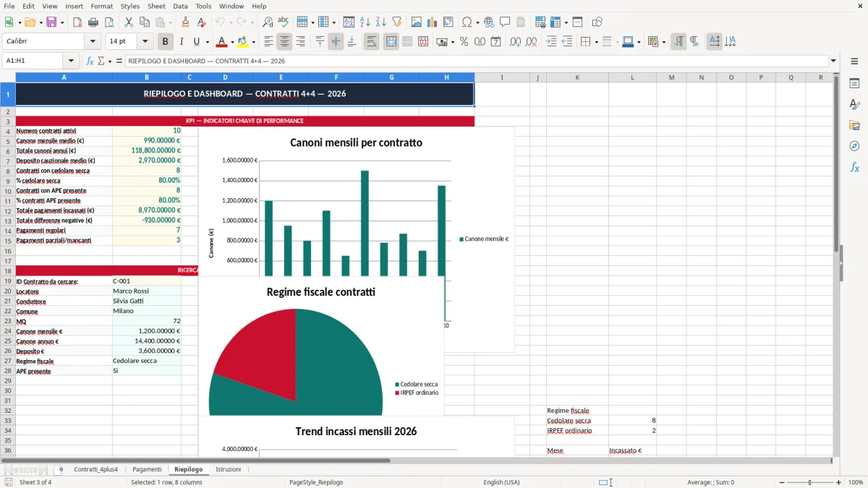The width and height of the screenshot is (868, 488).
Task: Click the font color red swatch
Action: pos(222,42)
